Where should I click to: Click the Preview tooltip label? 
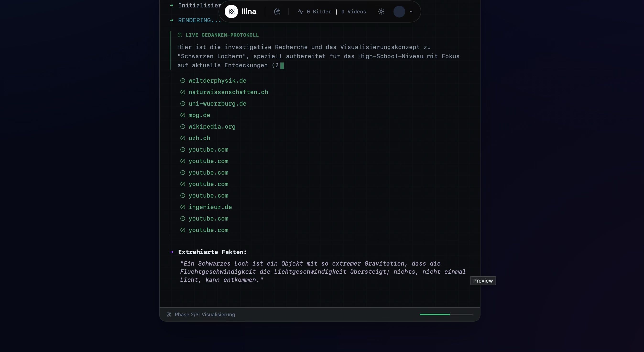(483, 281)
